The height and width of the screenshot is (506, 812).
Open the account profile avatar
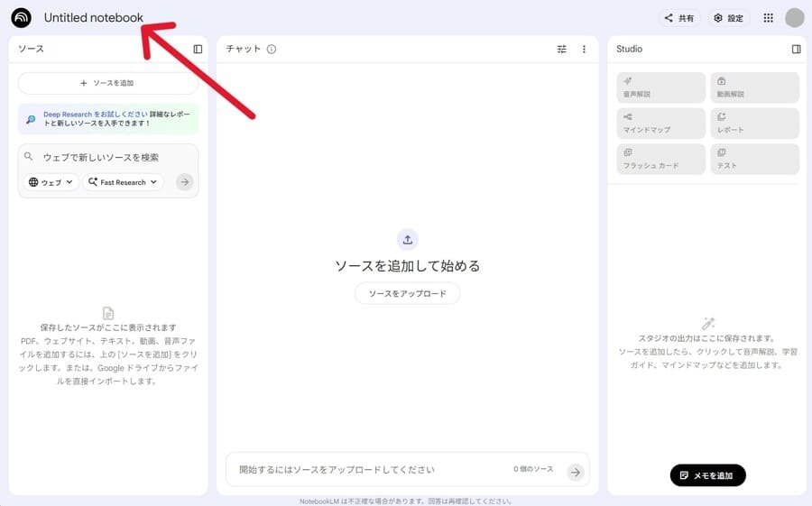click(x=794, y=18)
